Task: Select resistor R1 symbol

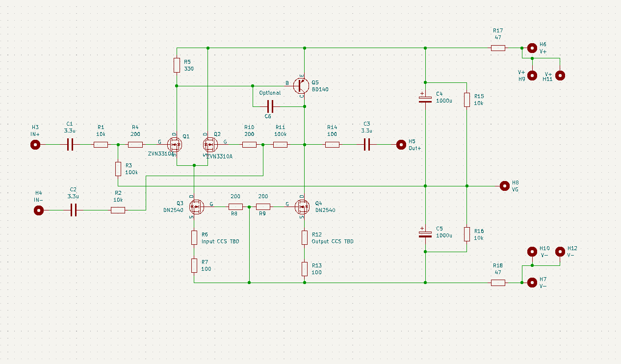Action: tap(101, 145)
